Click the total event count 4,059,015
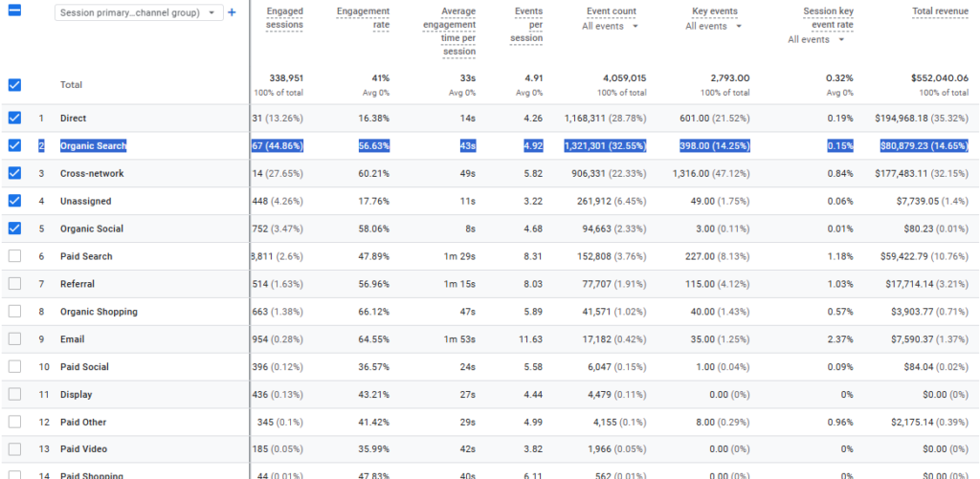The image size is (980, 479). click(624, 78)
